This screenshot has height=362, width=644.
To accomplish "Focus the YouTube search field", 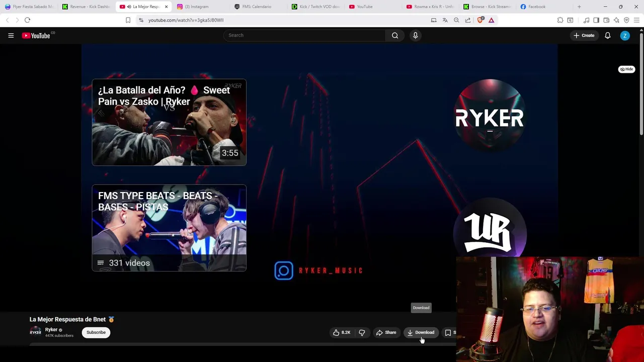I will (304, 35).
